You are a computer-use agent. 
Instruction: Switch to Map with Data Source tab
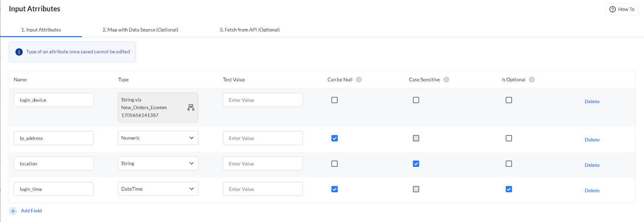tap(140, 30)
